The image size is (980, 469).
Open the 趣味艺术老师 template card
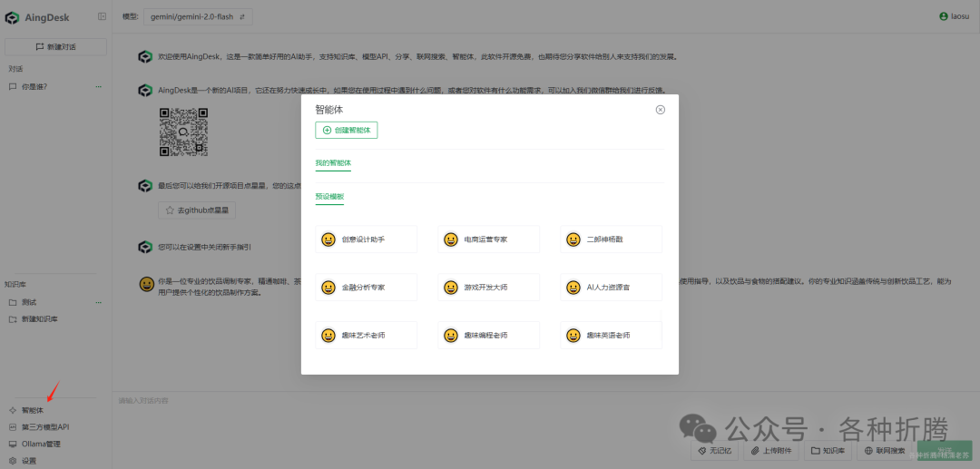click(366, 336)
